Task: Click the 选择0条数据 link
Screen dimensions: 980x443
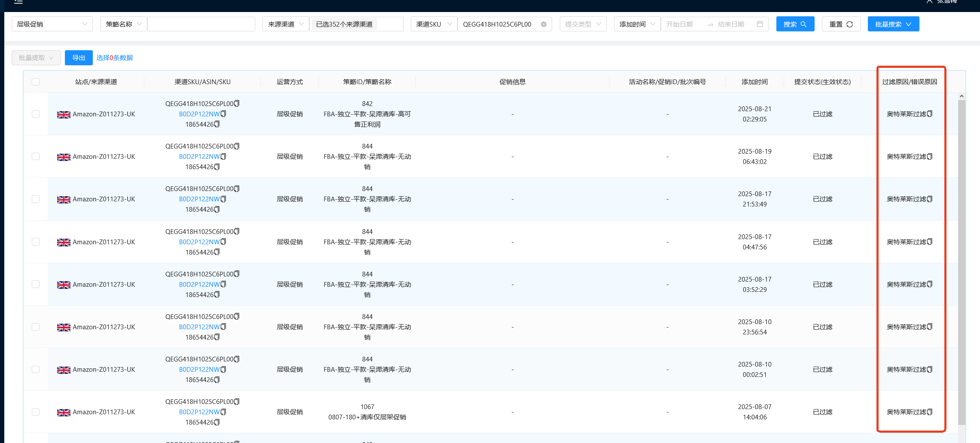Action: tap(114, 58)
